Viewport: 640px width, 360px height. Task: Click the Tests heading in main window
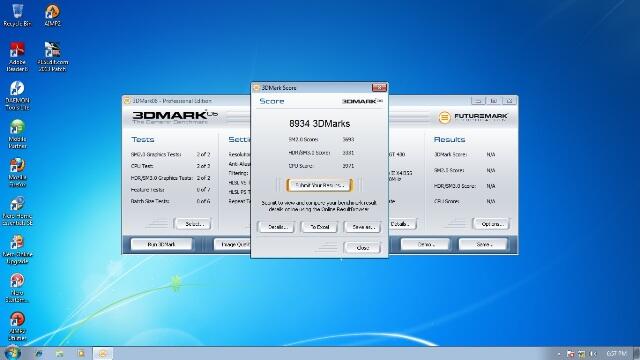pyautogui.click(x=143, y=140)
